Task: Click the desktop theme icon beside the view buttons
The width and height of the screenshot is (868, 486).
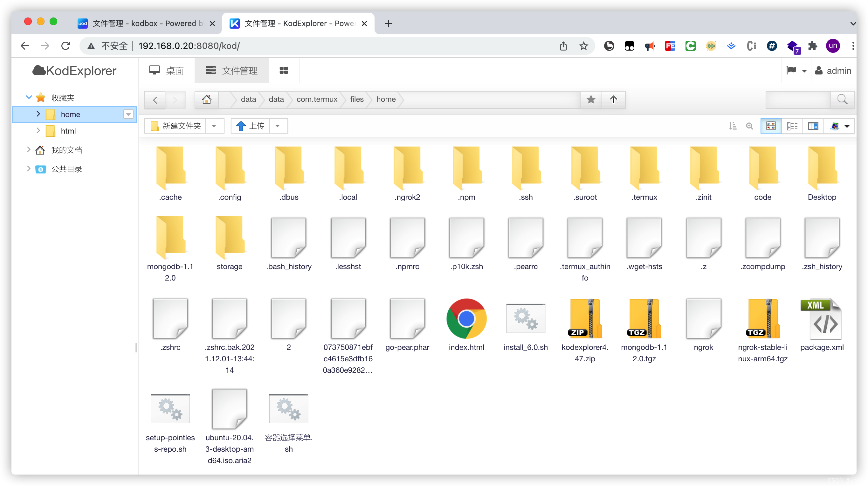Action: [835, 126]
